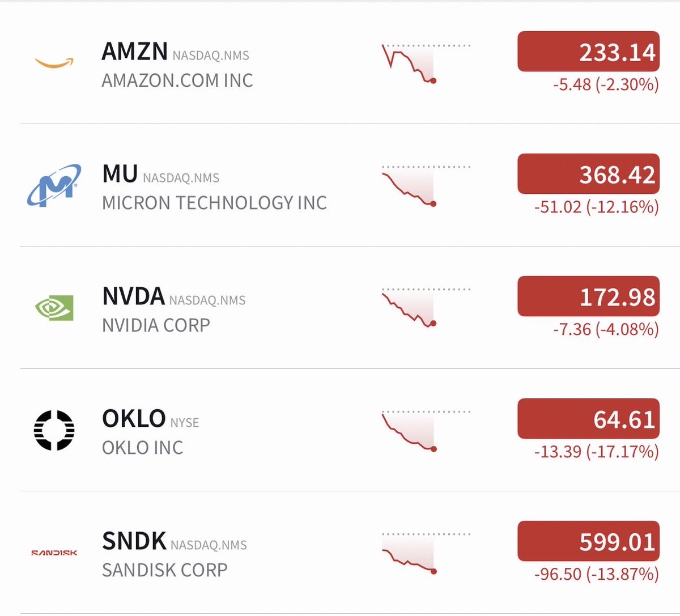Tap the 172.98 NVIDIA price badge

[x=588, y=296]
